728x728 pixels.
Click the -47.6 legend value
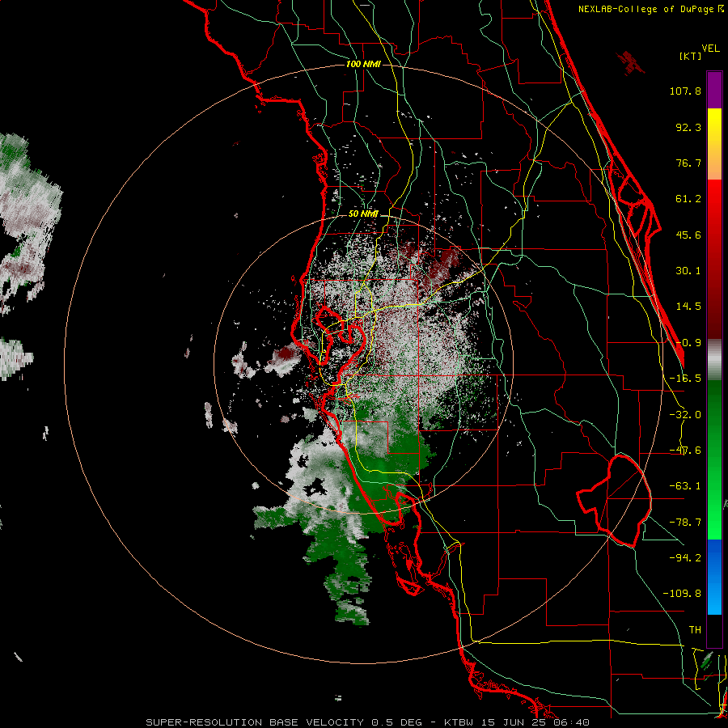point(685,451)
